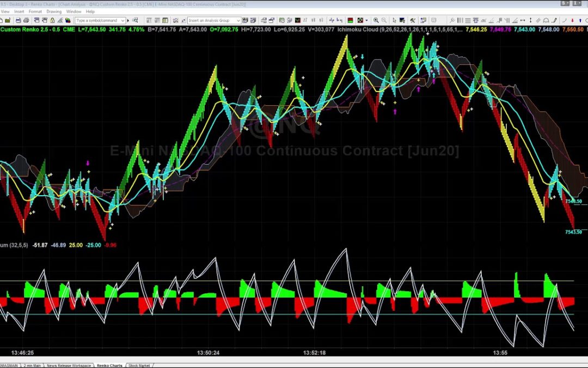
Task: Click the Zoom Out magnifier icon
Action: click(x=384, y=20)
